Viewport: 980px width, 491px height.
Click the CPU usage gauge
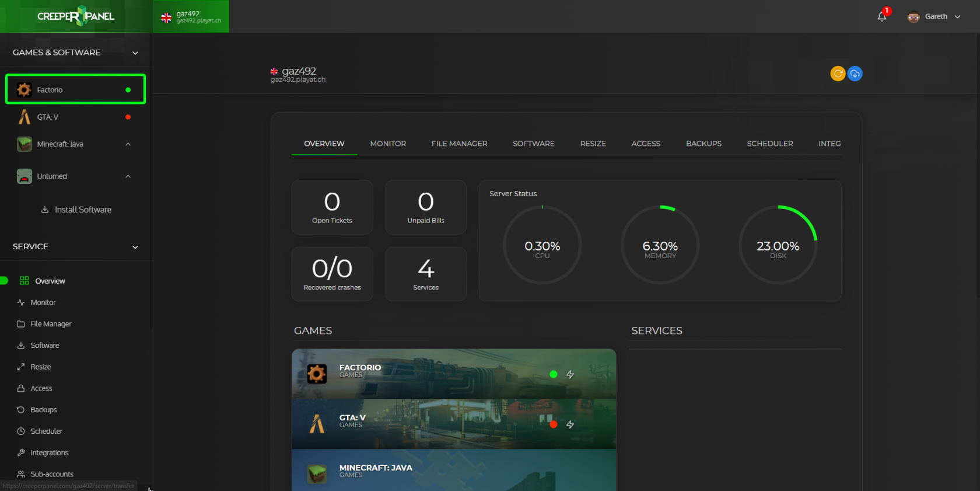point(542,245)
